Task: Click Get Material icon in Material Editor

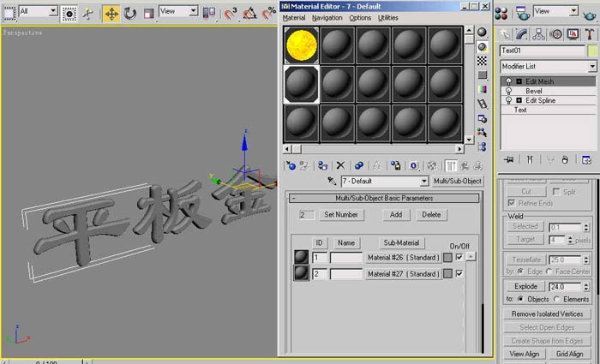Action: point(291,165)
